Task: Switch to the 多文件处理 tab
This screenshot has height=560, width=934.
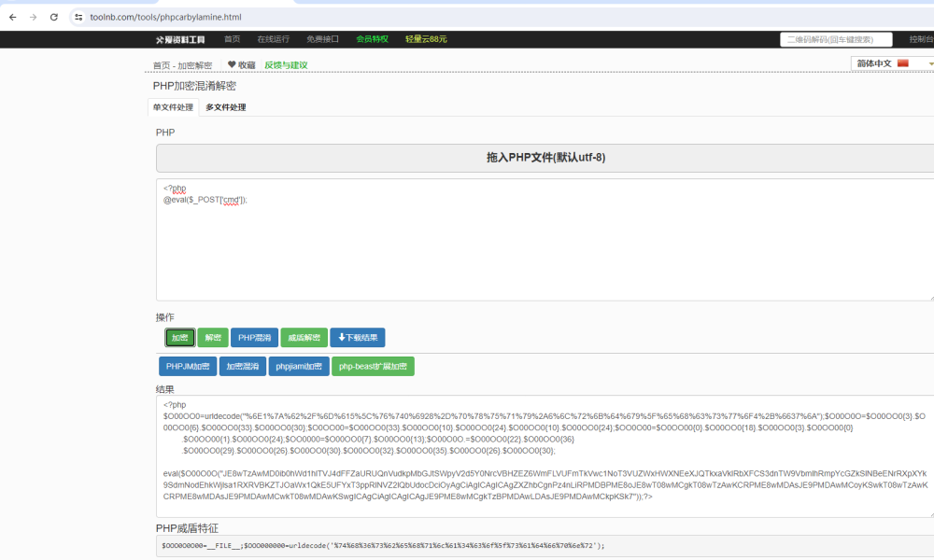Action: point(226,107)
